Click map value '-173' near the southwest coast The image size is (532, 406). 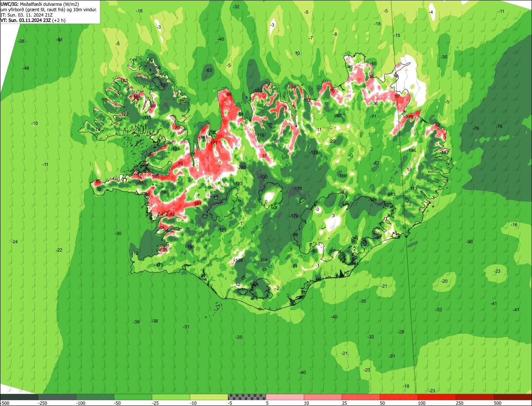tap(159, 265)
